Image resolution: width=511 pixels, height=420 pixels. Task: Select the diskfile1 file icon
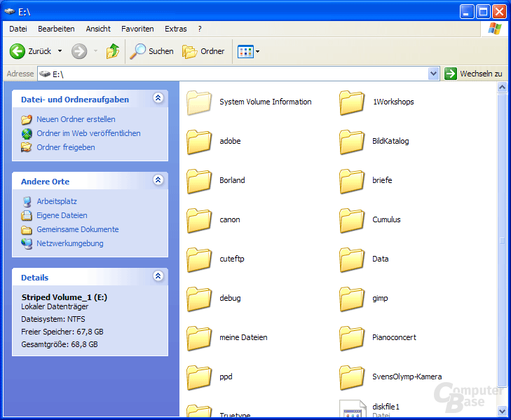tap(353, 409)
